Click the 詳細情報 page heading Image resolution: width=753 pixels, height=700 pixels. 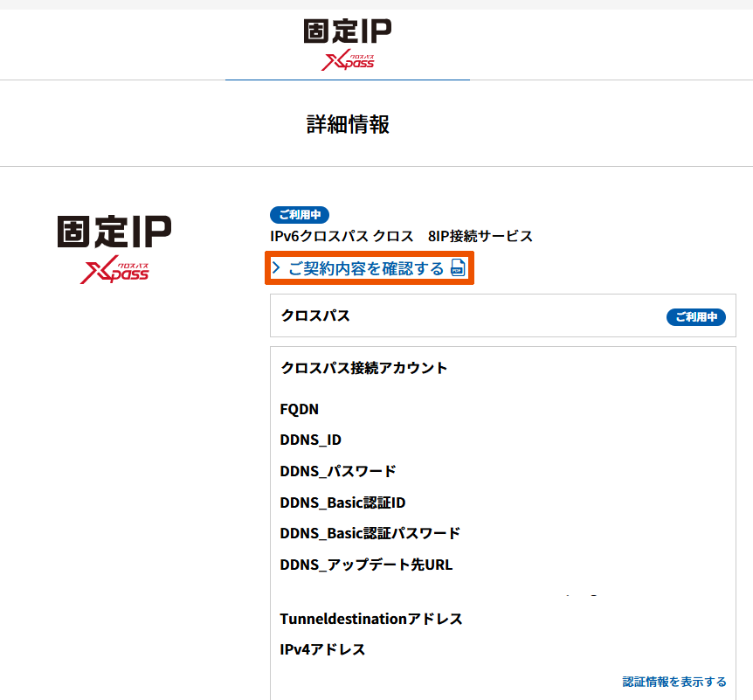click(x=348, y=124)
